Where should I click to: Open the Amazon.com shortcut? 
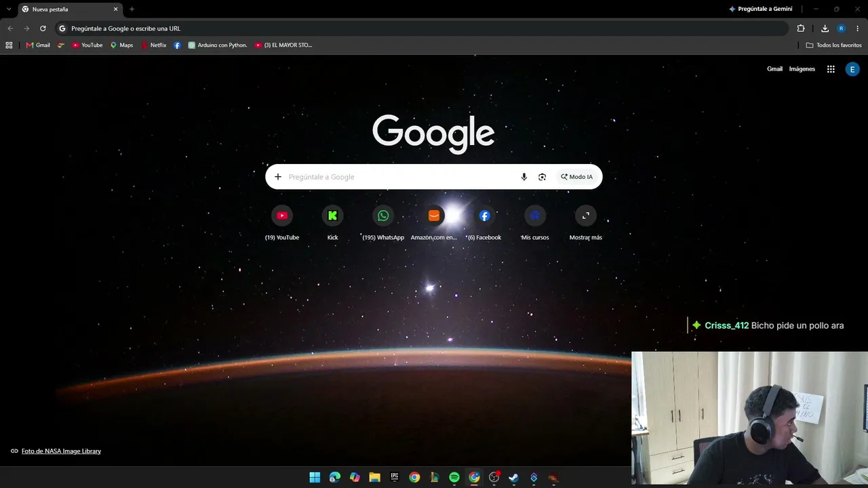(434, 223)
